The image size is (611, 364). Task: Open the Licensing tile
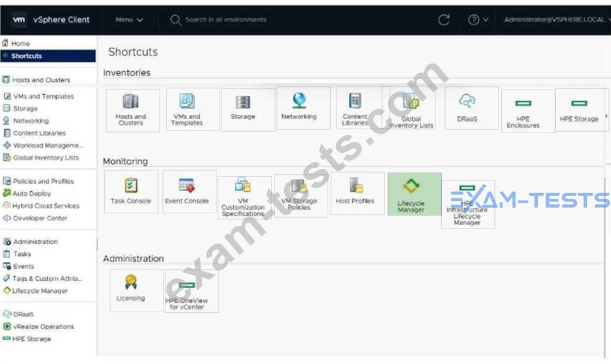click(136, 290)
